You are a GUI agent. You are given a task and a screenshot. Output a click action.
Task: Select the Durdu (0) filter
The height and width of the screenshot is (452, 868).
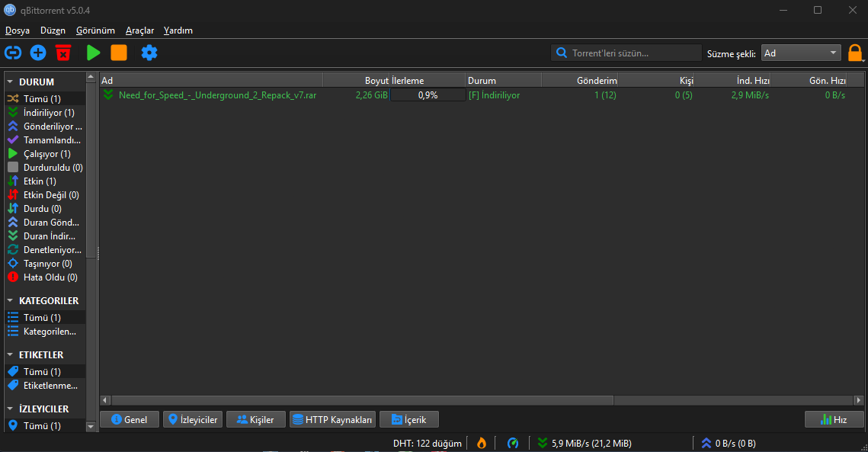point(46,209)
